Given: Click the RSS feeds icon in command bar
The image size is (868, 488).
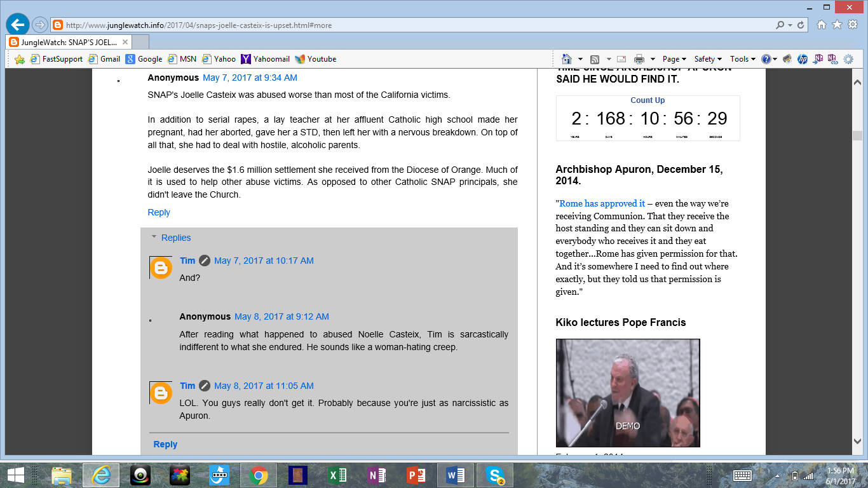Looking at the screenshot, I should tap(595, 59).
